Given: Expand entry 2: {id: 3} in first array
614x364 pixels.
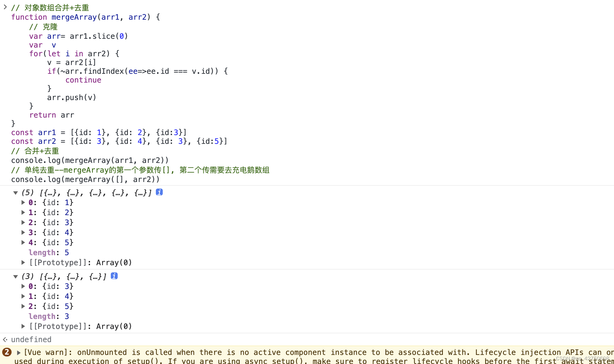Looking at the screenshot, I should tap(23, 223).
